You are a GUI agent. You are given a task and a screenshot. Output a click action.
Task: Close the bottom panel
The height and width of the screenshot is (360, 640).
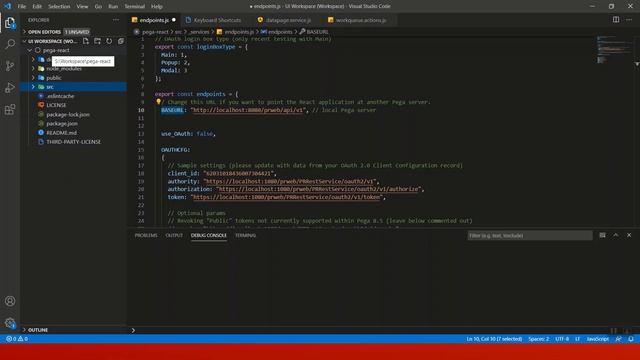point(629,235)
